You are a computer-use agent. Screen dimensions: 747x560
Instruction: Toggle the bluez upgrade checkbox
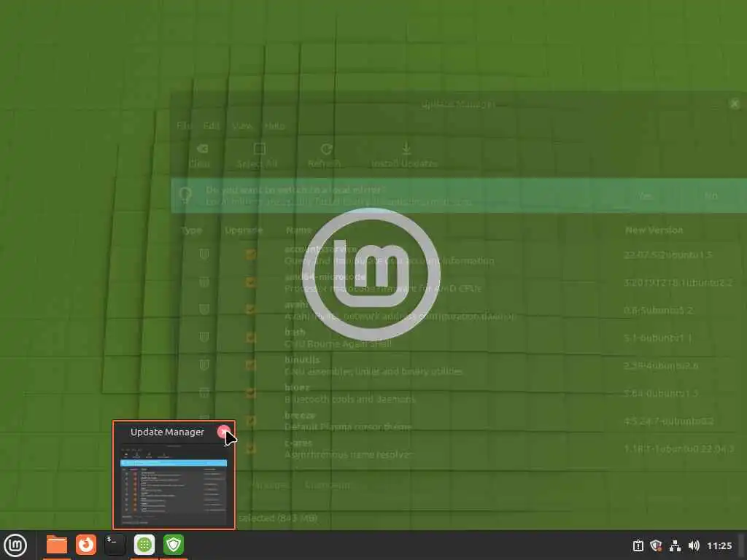[251, 393]
